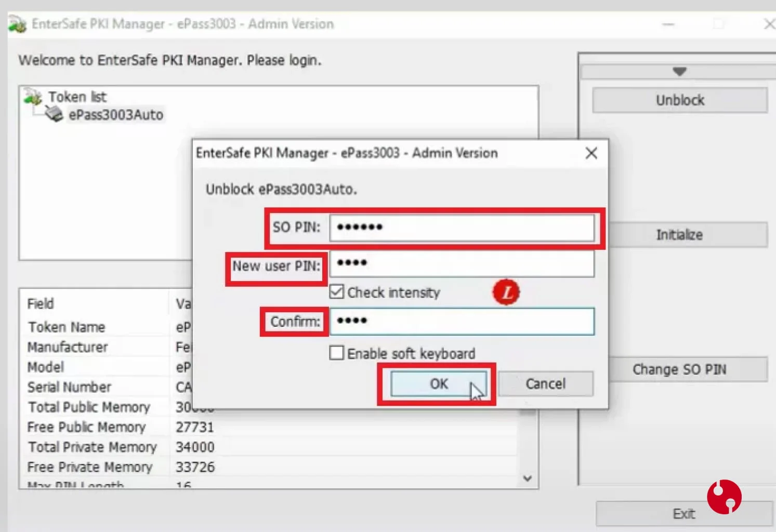Image resolution: width=776 pixels, height=532 pixels.
Task: Open Change SO PIN in main window
Action: point(679,369)
